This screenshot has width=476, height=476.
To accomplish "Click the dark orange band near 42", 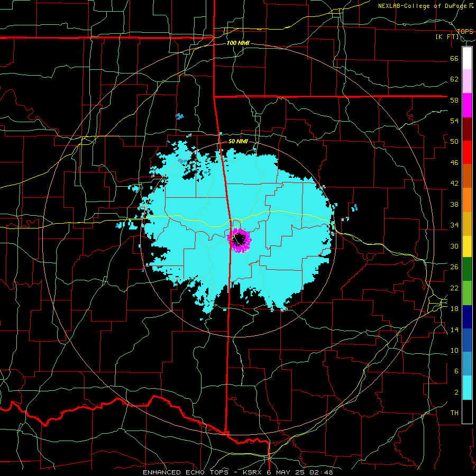I will (467, 176).
